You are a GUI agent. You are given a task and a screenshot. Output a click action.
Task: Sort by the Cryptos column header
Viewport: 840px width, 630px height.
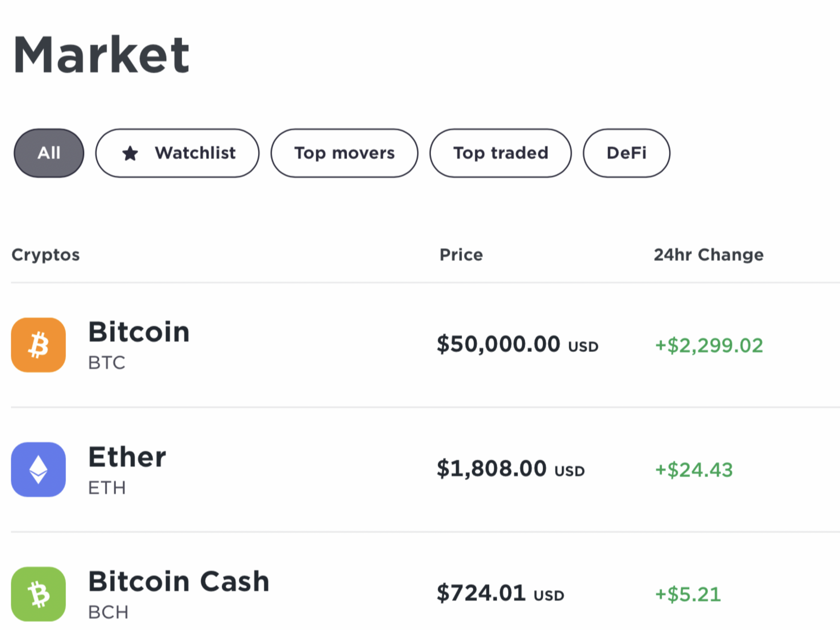46,255
